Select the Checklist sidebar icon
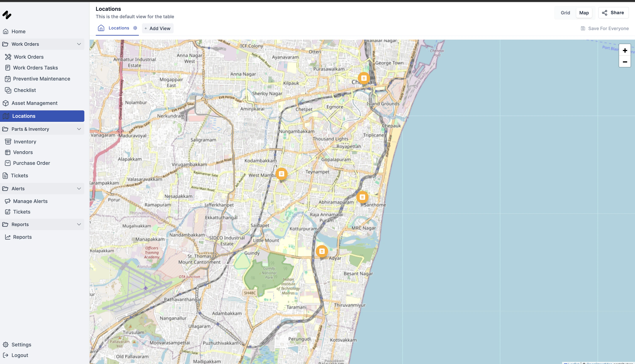This screenshot has height=364, width=635. 8,90
